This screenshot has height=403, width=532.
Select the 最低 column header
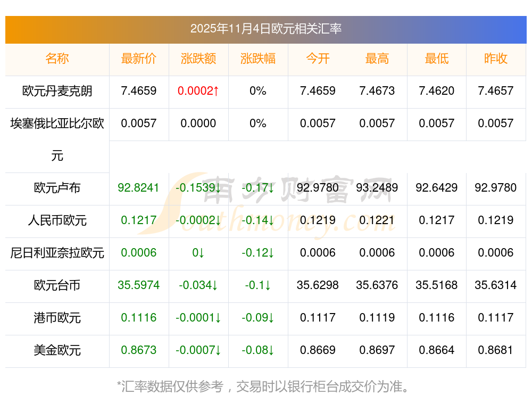pos(437,59)
